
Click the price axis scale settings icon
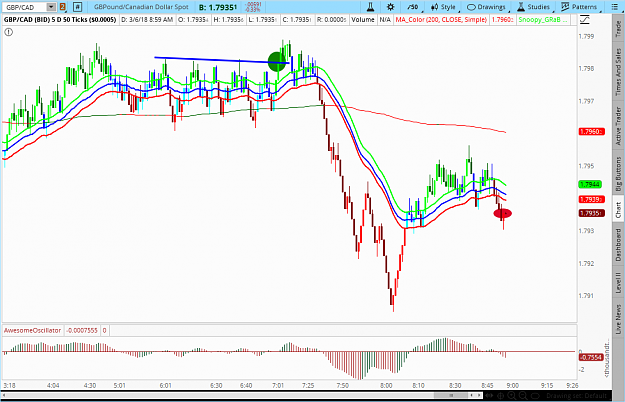point(584,19)
